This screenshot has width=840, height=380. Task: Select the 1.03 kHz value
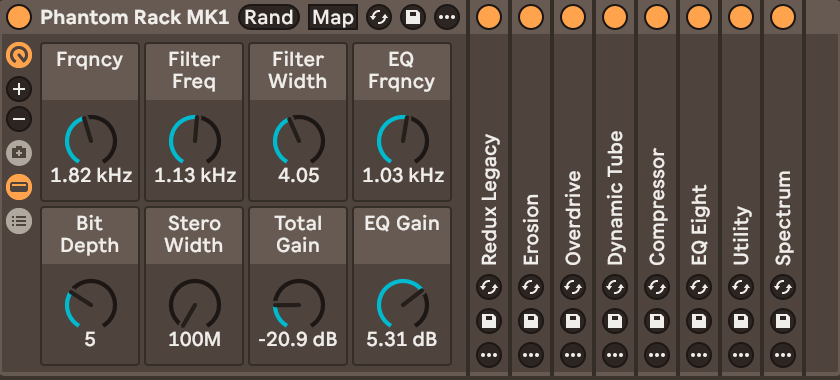[x=402, y=175]
